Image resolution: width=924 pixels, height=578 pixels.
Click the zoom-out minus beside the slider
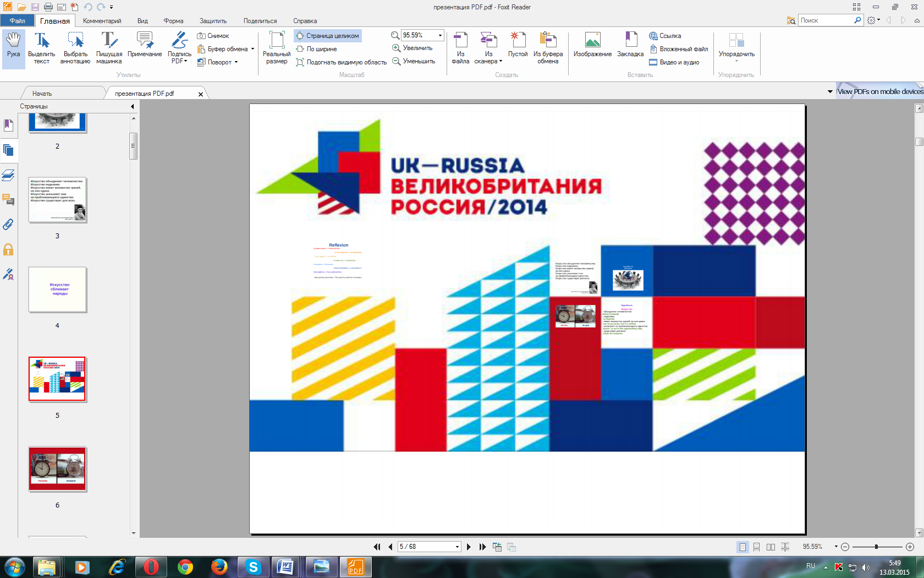click(x=845, y=547)
